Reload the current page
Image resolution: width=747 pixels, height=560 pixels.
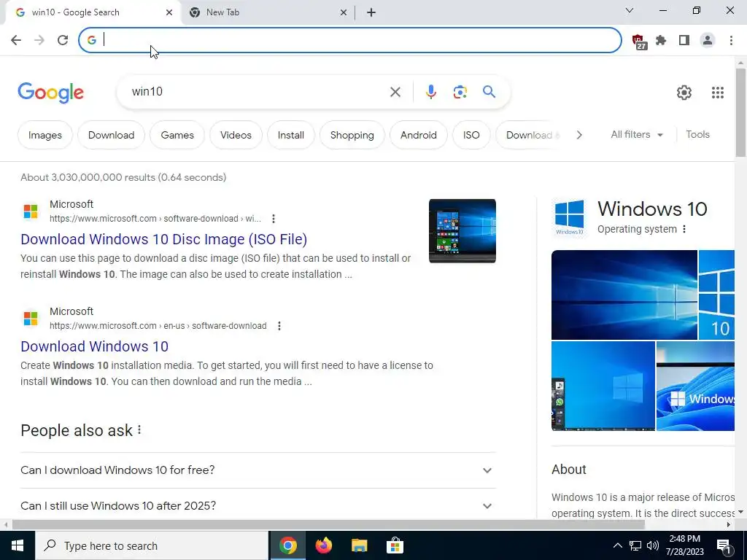[x=63, y=40]
